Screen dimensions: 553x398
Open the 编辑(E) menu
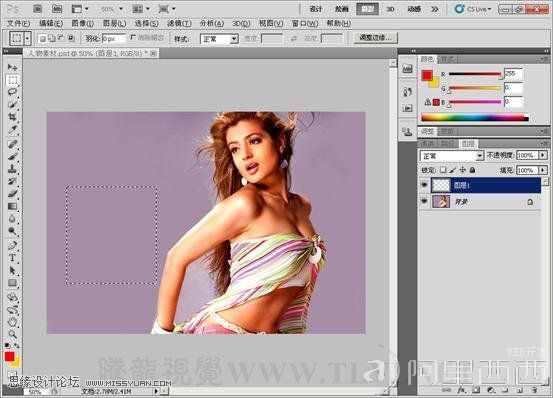click(x=51, y=23)
